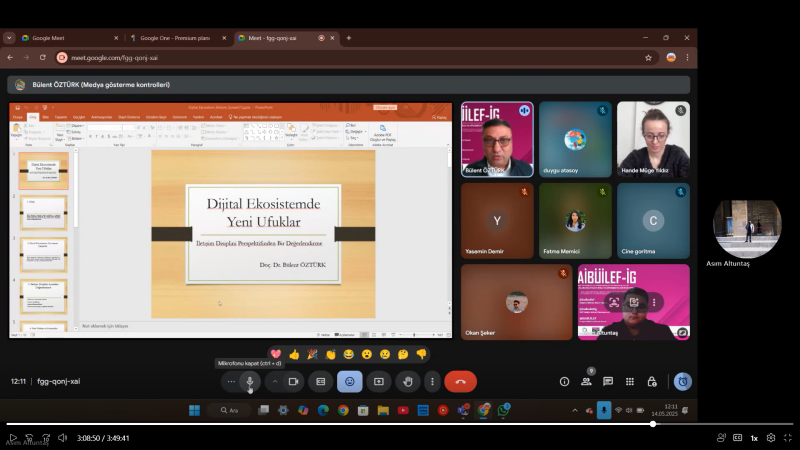Open chat with everyone
Viewport: 800px width, 450px height.
coord(608,382)
